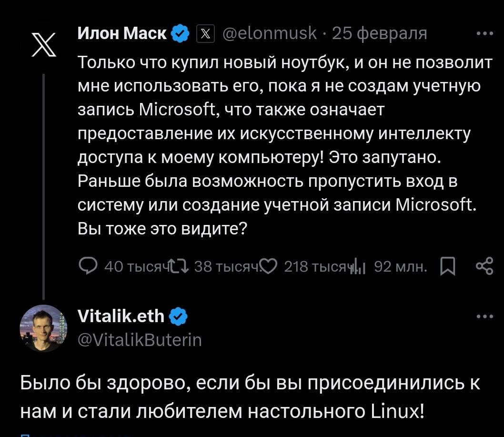Open the 25 февраля post timestamp
The height and width of the screenshot is (437, 504).
click(379, 33)
